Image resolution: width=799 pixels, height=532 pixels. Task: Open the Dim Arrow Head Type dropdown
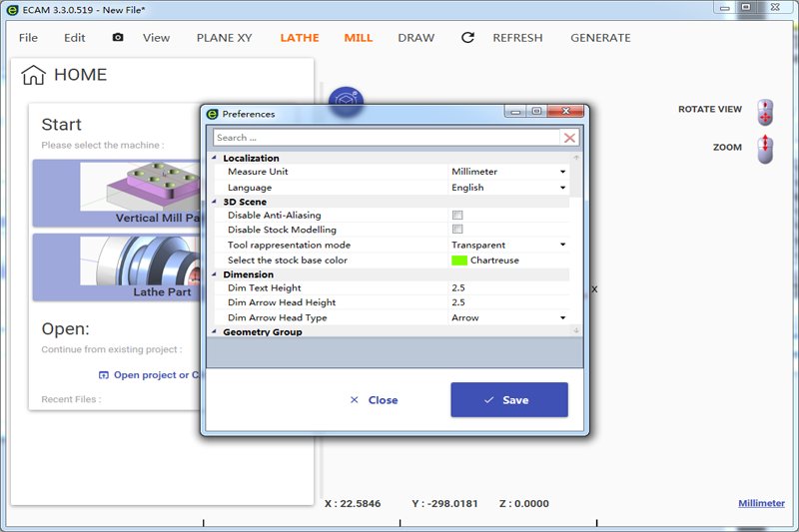pos(562,317)
